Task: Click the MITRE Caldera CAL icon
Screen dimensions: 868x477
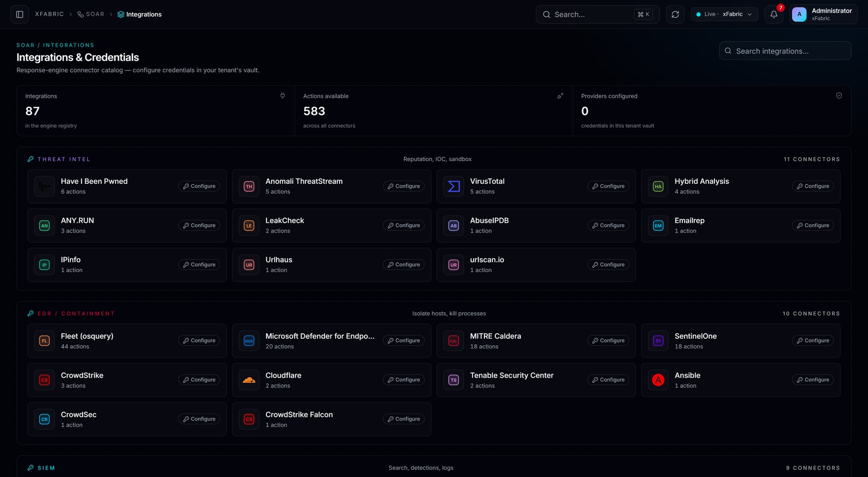Action: [x=454, y=341]
